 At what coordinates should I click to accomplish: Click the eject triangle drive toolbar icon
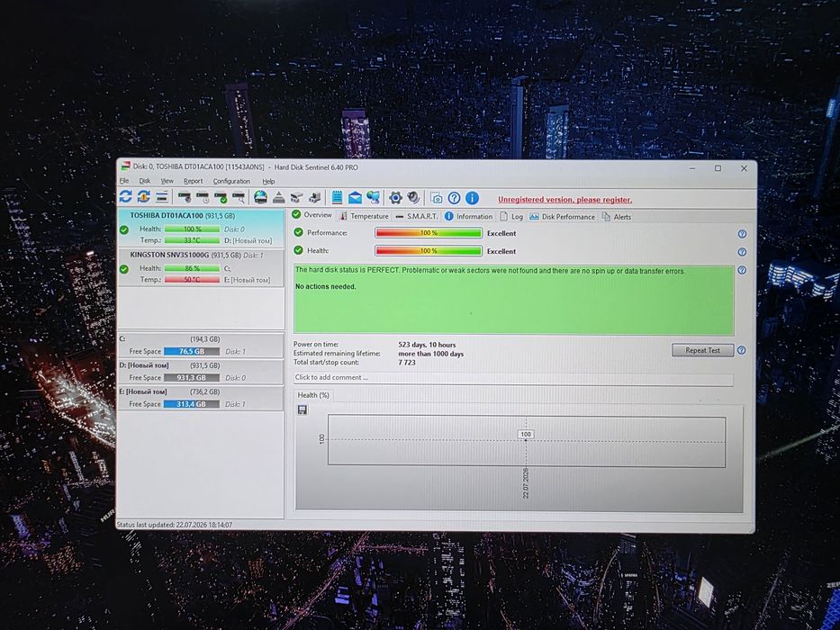point(278,198)
